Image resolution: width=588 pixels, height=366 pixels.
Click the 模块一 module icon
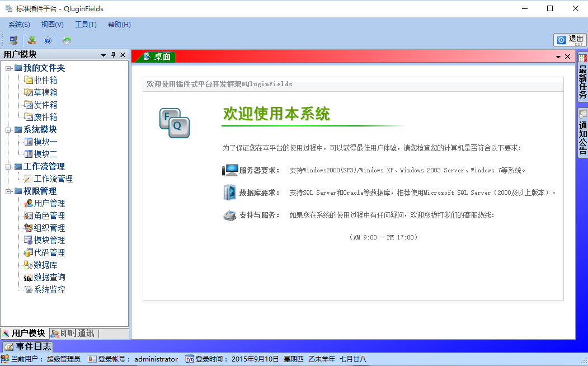point(29,142)
